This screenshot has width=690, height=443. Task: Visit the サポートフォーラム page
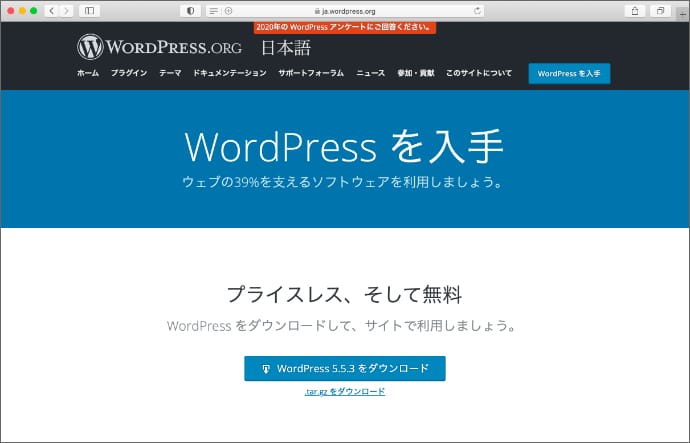click(311, 73)
